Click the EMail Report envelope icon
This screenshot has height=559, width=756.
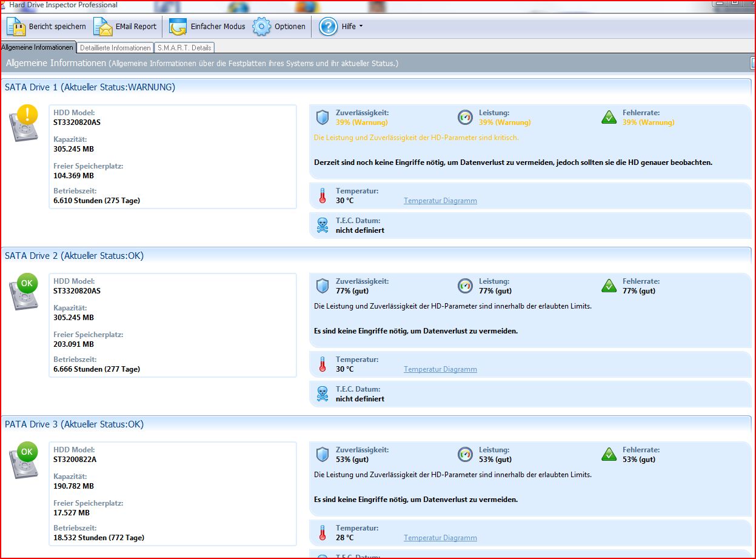point(103,27)
